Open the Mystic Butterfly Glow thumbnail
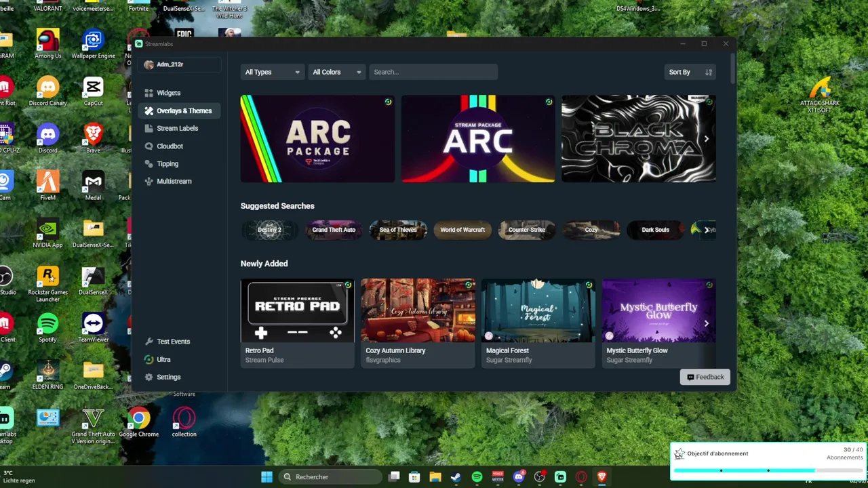868x488 pixels. pyautogui.click(x=658, y=310)
